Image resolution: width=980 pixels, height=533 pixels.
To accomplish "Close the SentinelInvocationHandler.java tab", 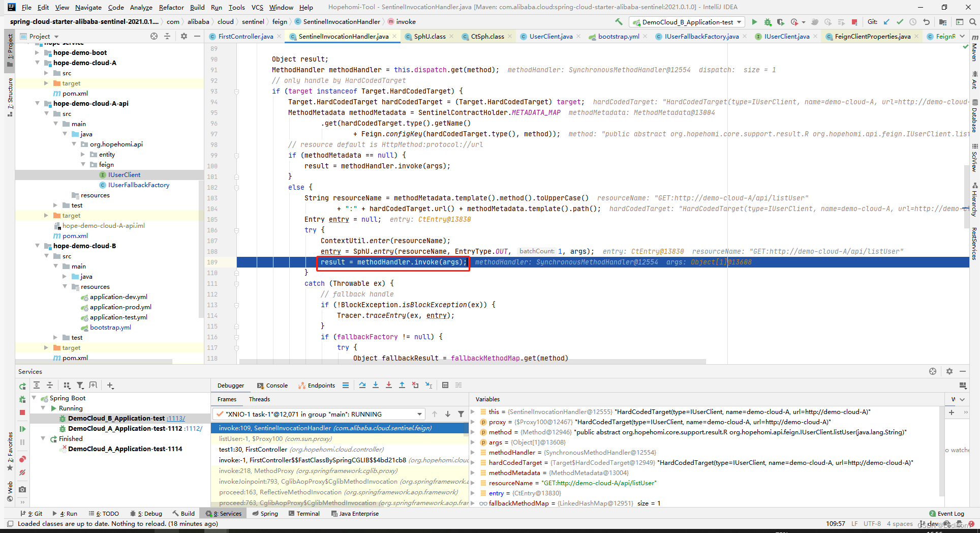I will [x=395, y=36].
